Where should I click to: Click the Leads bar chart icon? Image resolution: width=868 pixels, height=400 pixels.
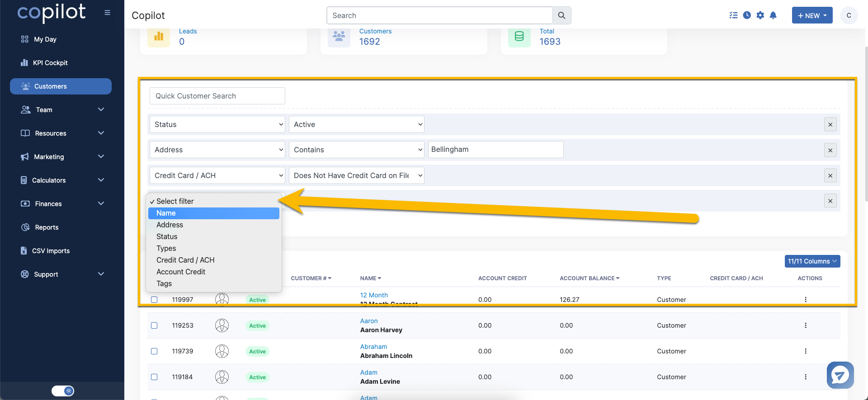tap(159, 36)
